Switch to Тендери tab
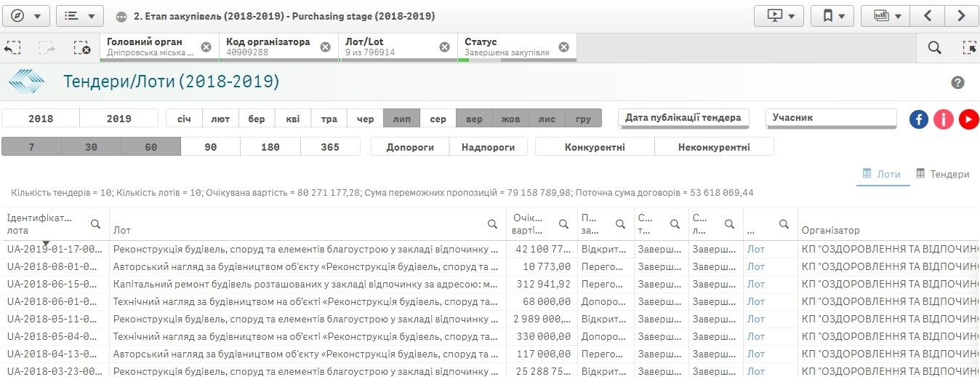 pos(942,174)
